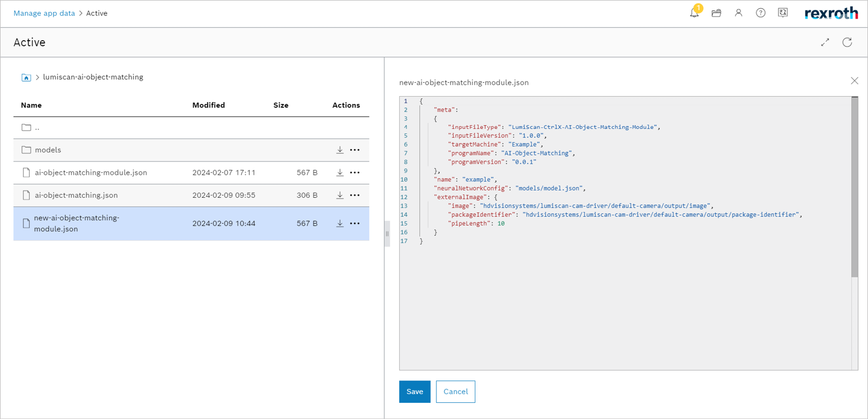Sort by Name column header
Screen dimensions: 868x419
pyautogui.click(x=31, y=105)
